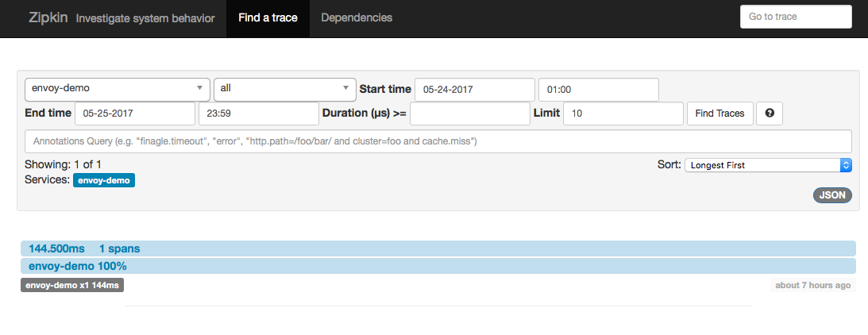
Task: Click the Start time date field
Action: (475, 90)
